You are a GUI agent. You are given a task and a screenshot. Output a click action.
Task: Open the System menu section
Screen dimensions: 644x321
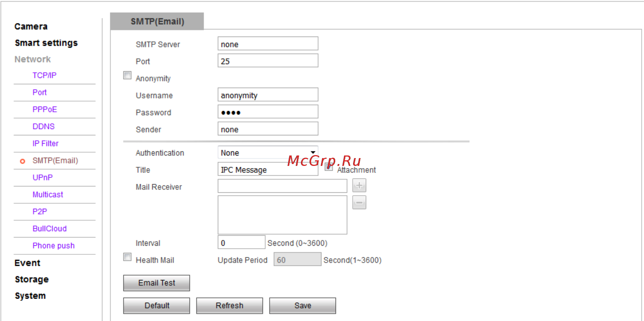coord(30,296)
